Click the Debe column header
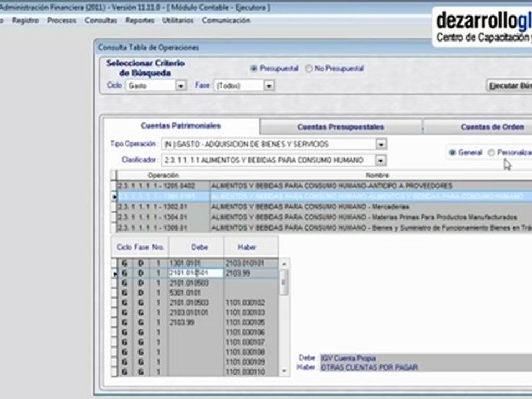532x399 pixels. click(x=196, y=247)
